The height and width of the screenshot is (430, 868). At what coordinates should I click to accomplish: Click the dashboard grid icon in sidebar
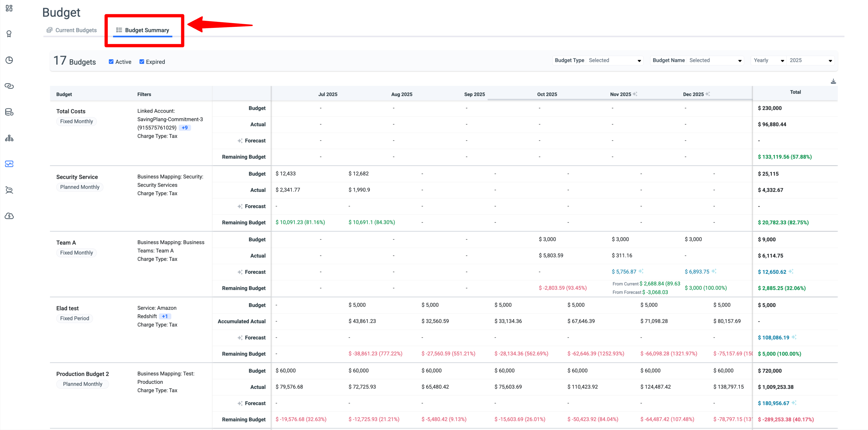[9, 8]
